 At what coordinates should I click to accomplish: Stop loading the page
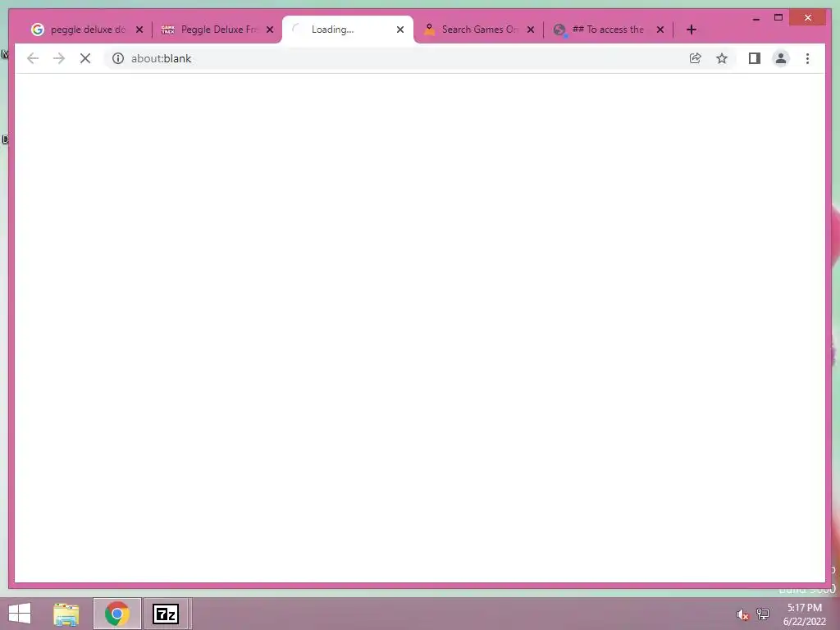85,58
